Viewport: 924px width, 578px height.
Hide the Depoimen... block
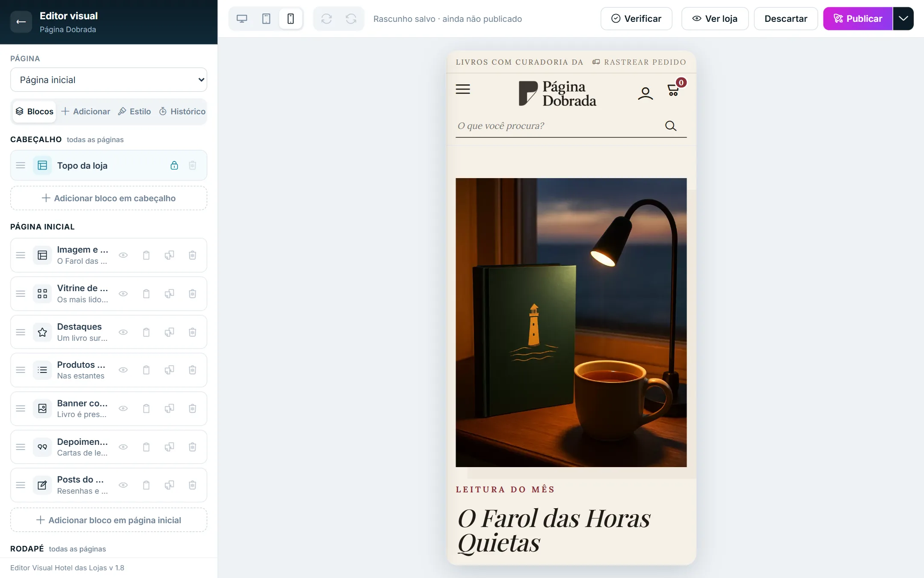click(123, 447)
